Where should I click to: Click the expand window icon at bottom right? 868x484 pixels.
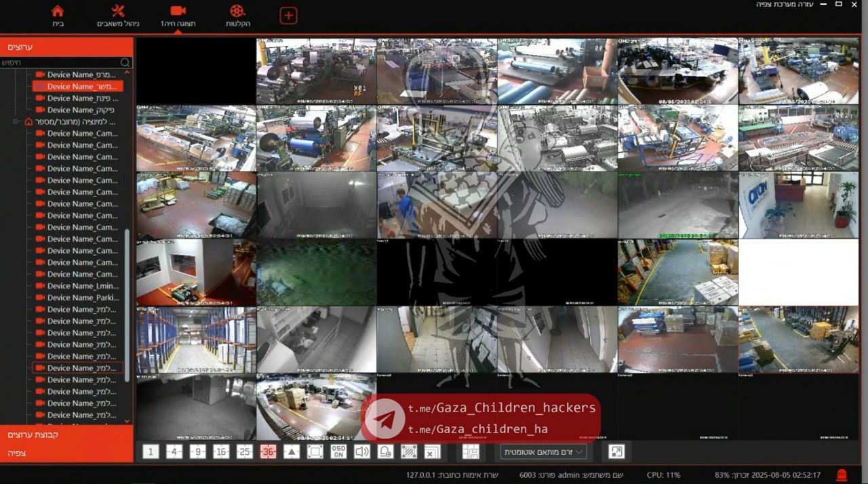pos(616,451)
